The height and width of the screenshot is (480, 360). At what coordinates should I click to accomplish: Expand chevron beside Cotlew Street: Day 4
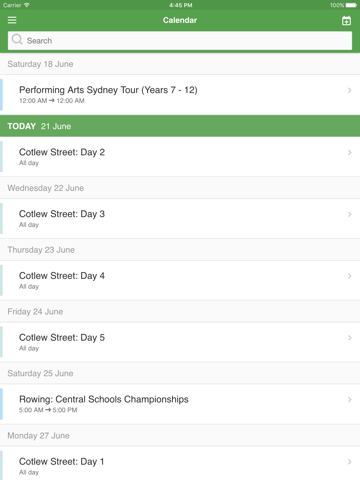click(349, 276)
